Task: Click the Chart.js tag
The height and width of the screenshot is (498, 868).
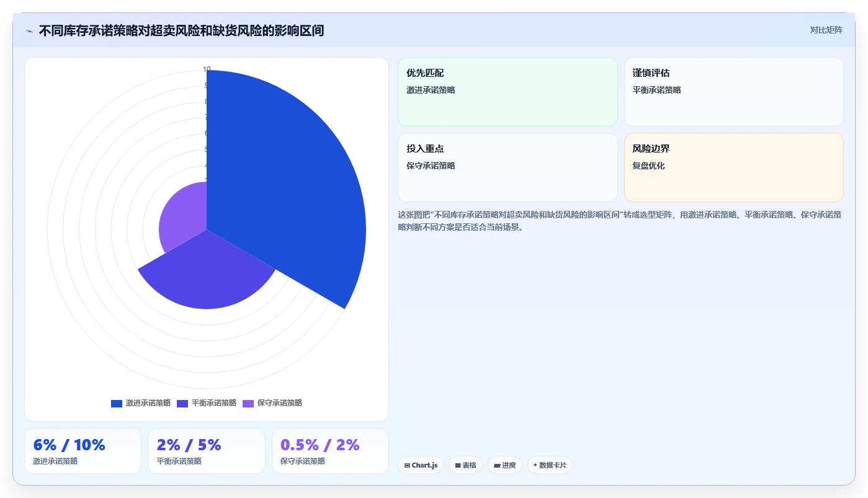Action: click(x=421, y=465)
